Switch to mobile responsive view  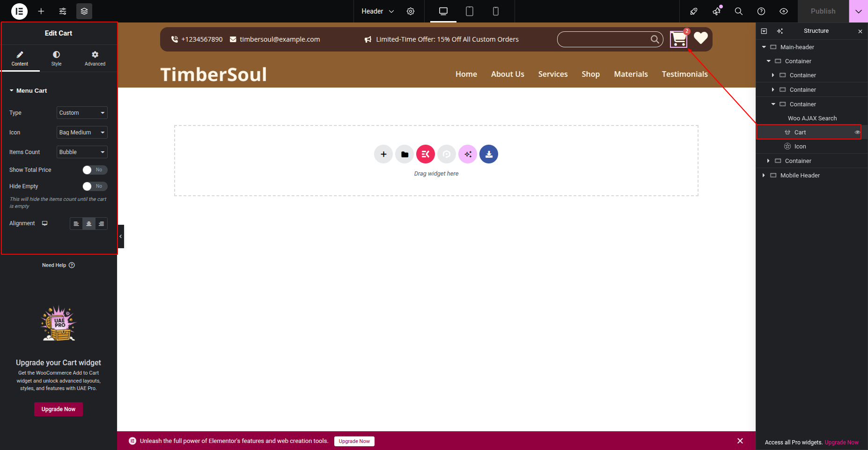tap(496, 11)
